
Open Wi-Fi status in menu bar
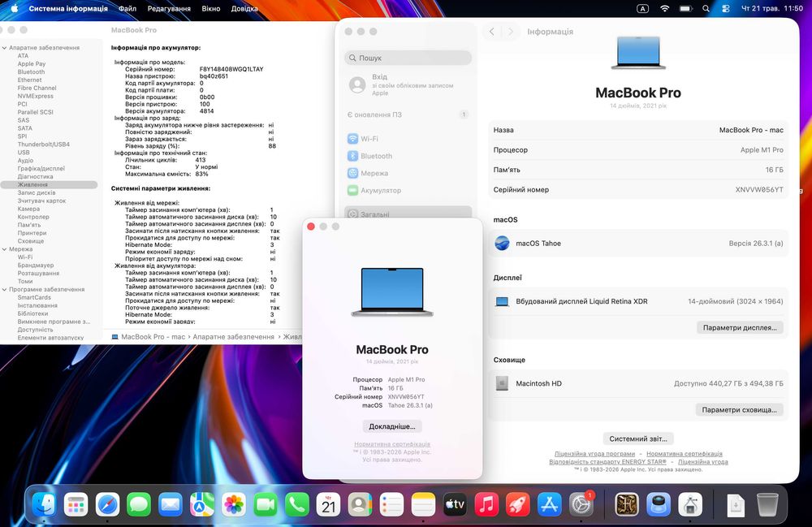(x=664, y=8)
